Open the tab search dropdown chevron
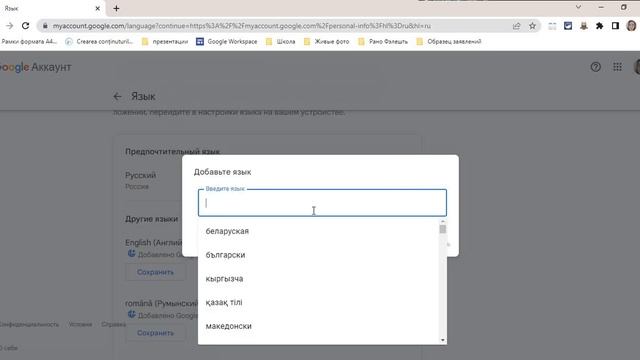The image size is (640, 360). (578, 7)
